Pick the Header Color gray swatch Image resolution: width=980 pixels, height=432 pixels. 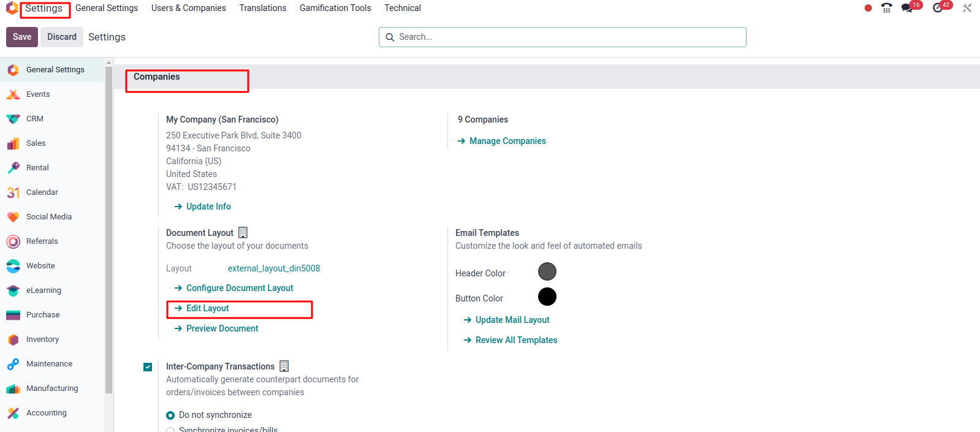point(547,271)
